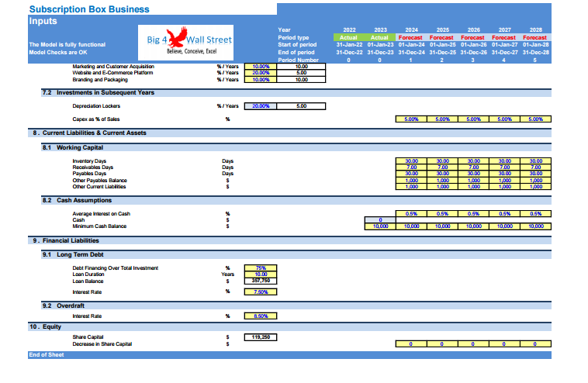Viewport: 588px width, 383px height.
Task: Select Loan Balance cell 357,750
Action: point(261,281)
